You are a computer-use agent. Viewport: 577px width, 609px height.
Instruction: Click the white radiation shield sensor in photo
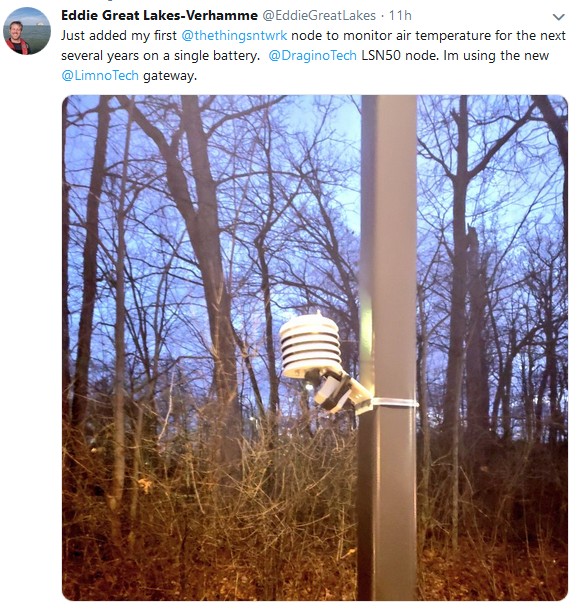click(311, 346)
